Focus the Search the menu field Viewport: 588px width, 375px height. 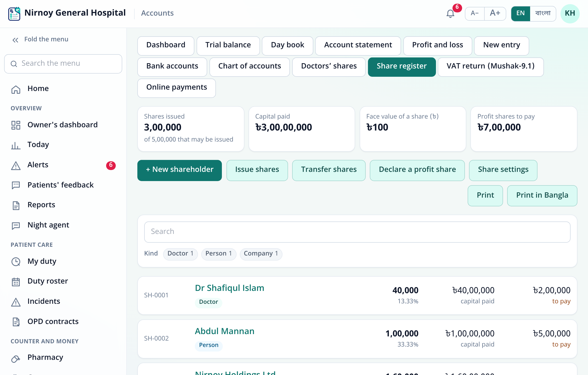pyautogui.click(x=63, y=64)
